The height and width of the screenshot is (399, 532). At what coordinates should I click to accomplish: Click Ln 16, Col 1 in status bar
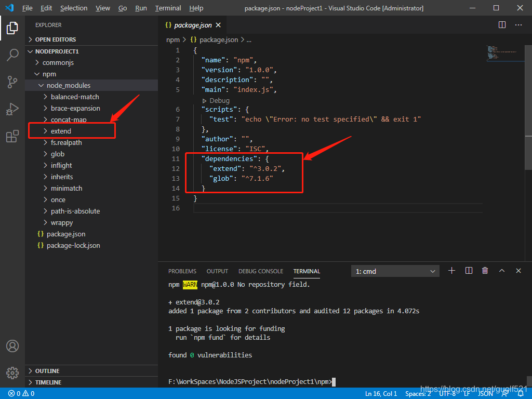coord(381,394)
